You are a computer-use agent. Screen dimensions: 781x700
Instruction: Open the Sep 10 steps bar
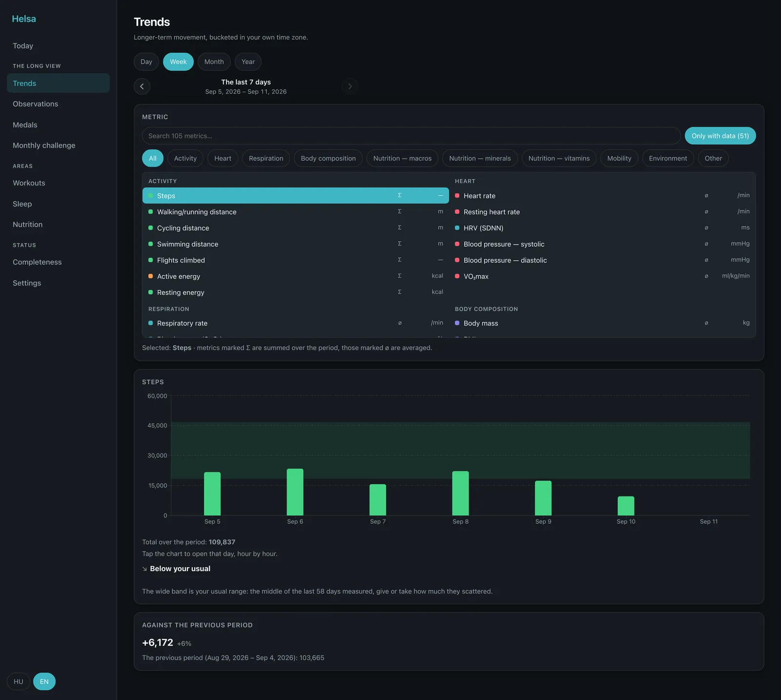coord(626,506)
